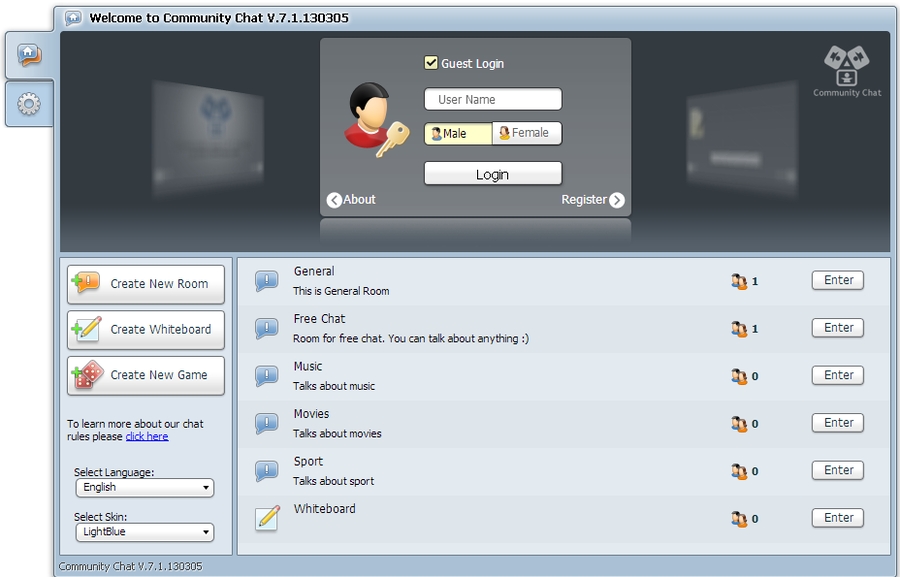Open the chat rooms side tab
Screen dimensions: 900x577
29,55
